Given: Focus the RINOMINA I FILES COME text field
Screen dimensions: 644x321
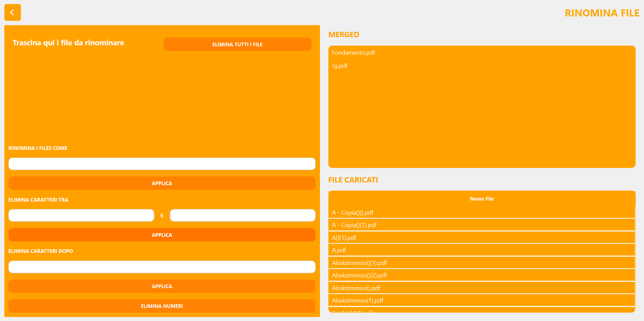Looking at the screenshot, I should 162,164.
